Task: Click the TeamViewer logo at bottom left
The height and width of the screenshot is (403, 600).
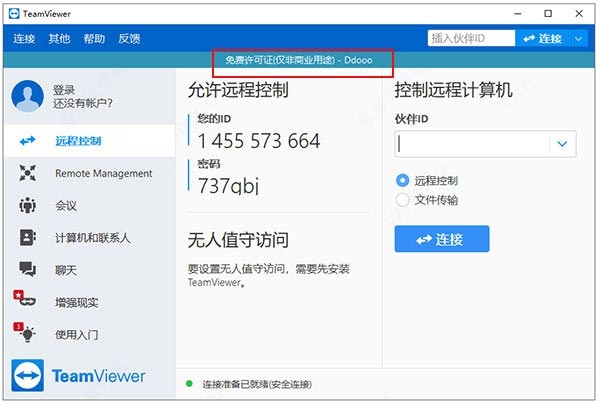Action: click(78, 377)
